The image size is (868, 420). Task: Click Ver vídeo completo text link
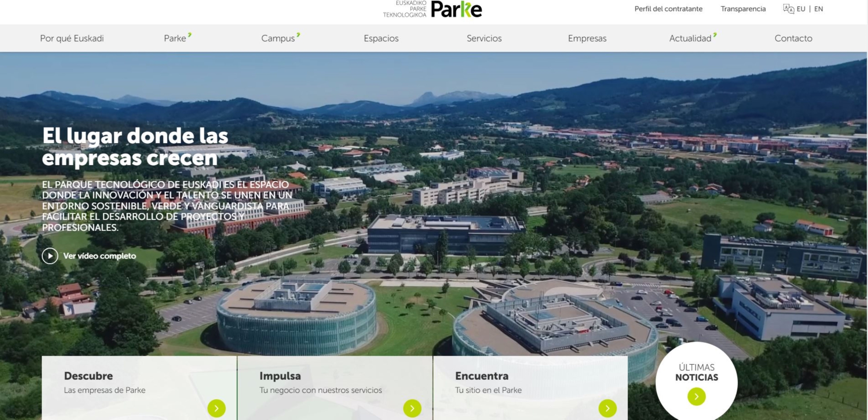100,256
